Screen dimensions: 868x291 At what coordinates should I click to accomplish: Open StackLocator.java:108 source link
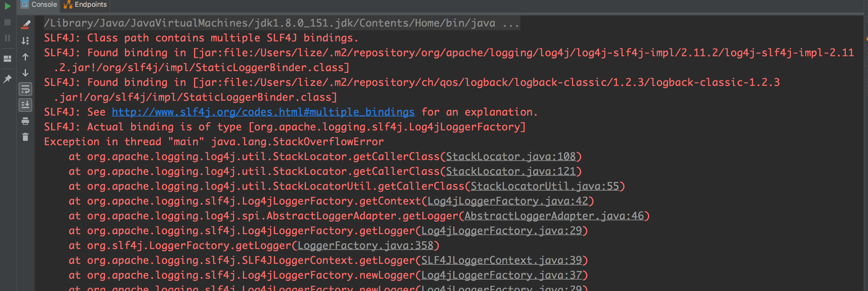511,156
